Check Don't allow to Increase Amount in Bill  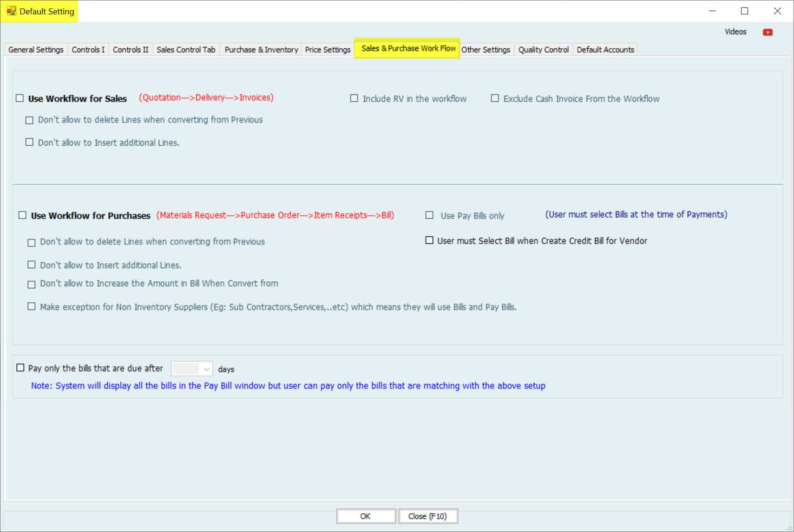(x=31, y=284)
